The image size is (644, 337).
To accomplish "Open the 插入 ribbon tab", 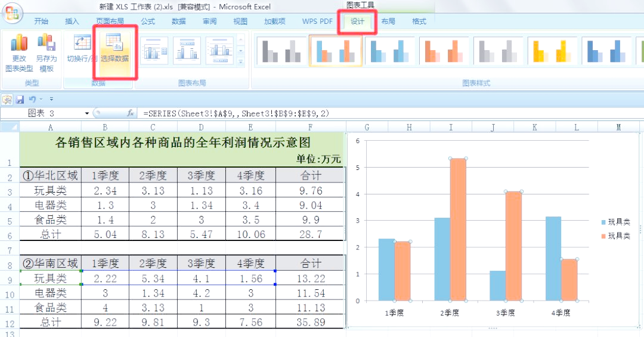I will [72, 21].
